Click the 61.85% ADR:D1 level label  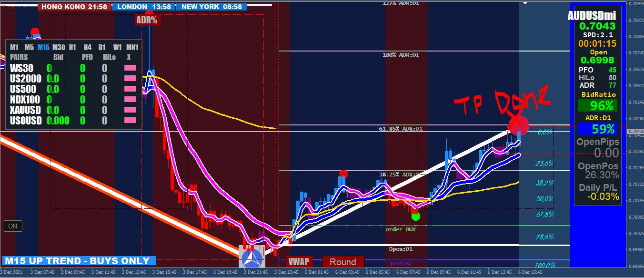(x=401, y=129)
